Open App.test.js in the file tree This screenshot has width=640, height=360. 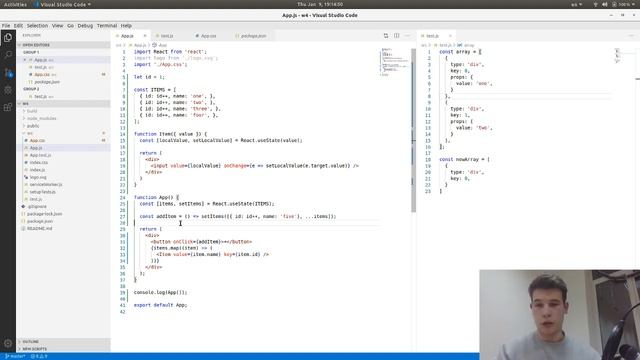pos(63,155)
